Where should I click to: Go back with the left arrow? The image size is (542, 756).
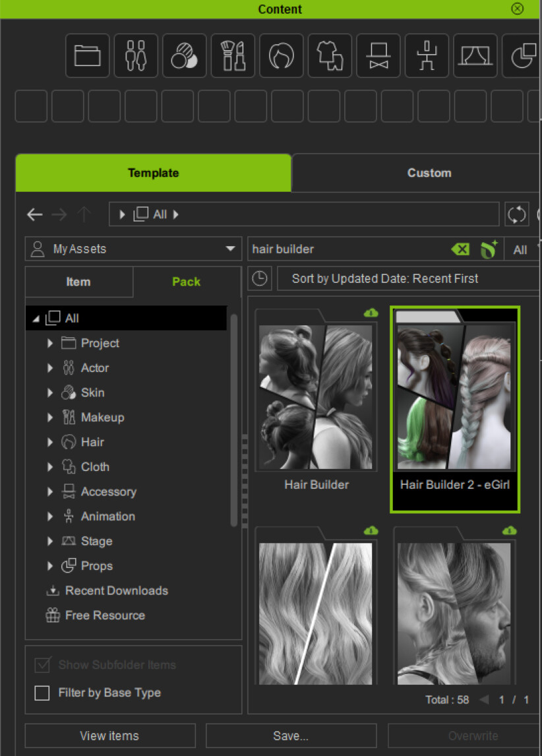point(35,214)
